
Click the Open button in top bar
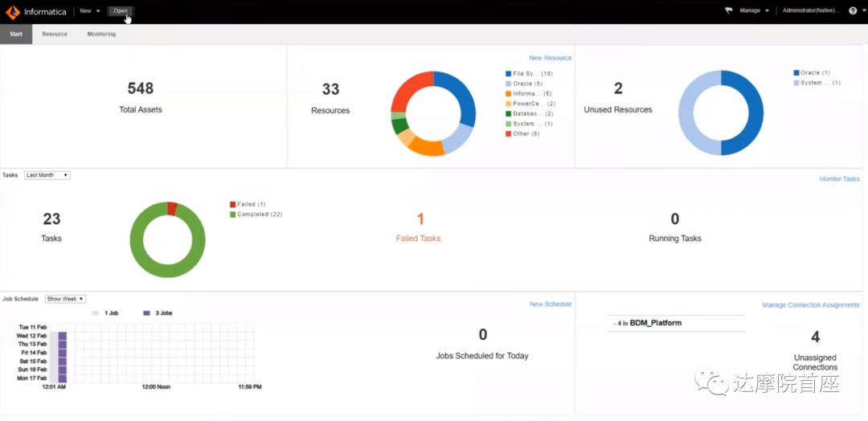120,11
